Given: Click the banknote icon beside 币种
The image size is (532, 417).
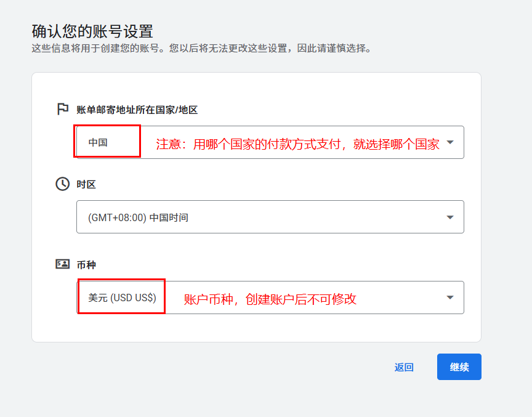Looking at the screenshot, I should (62, 264).
